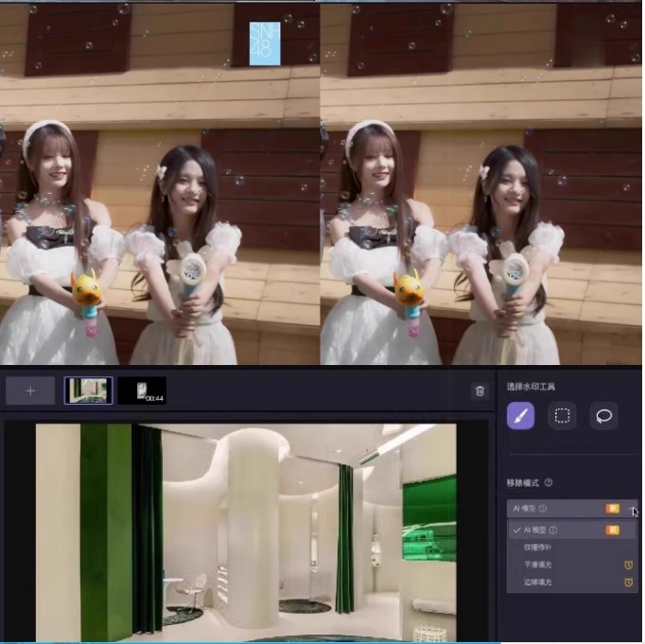Click orange badge in the checked AI 模型 row
This screenshot has height=644, width=645.
[x=615, y=531]
